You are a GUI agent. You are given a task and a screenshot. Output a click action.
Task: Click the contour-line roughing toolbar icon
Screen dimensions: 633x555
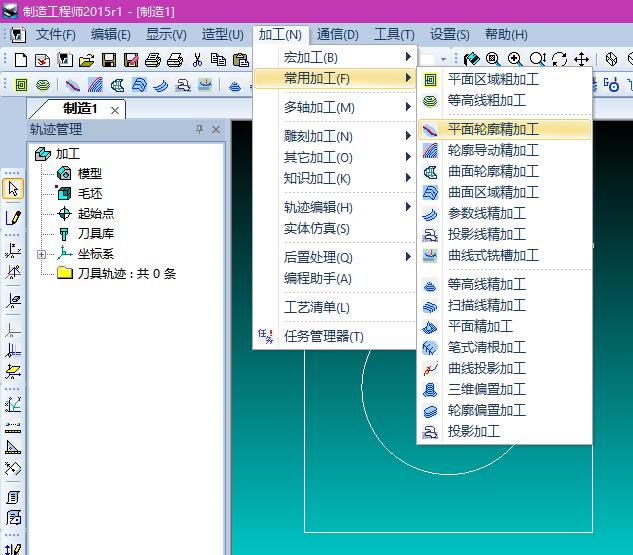43,85
